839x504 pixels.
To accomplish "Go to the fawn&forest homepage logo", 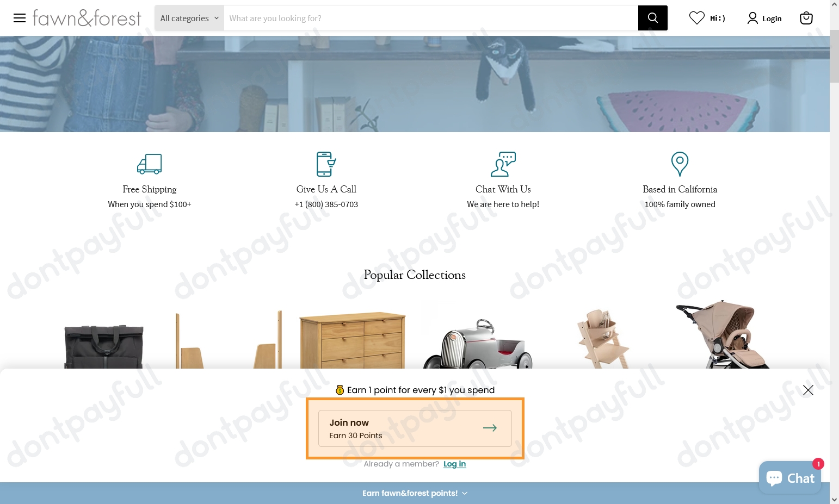I will click(x=87, y=18).
